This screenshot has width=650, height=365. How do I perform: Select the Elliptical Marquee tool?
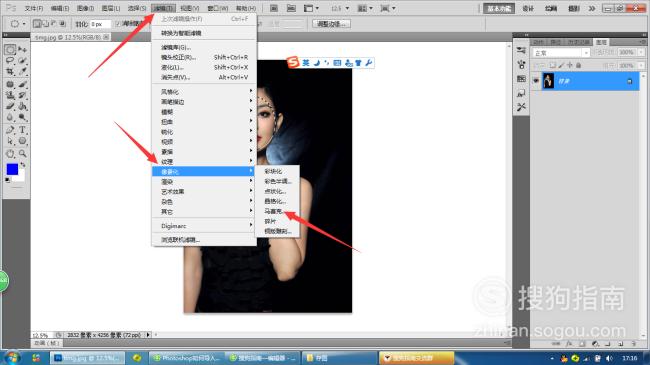click(10, 50)
